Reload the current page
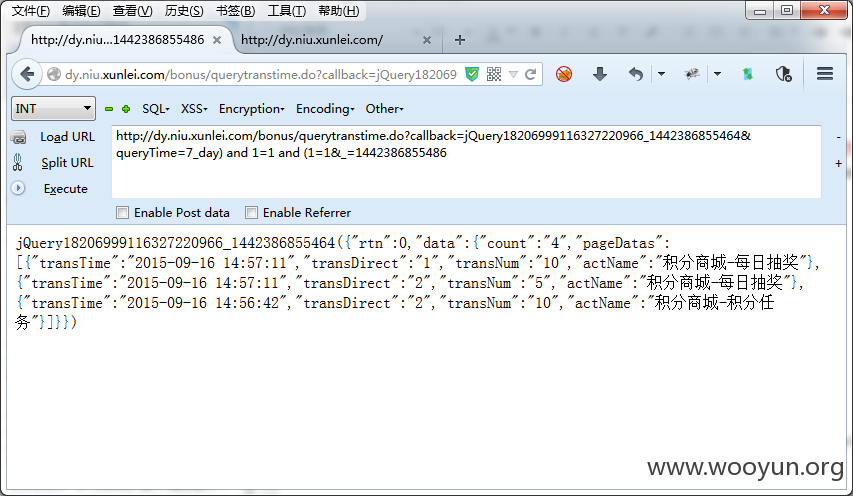 (530, 74)
